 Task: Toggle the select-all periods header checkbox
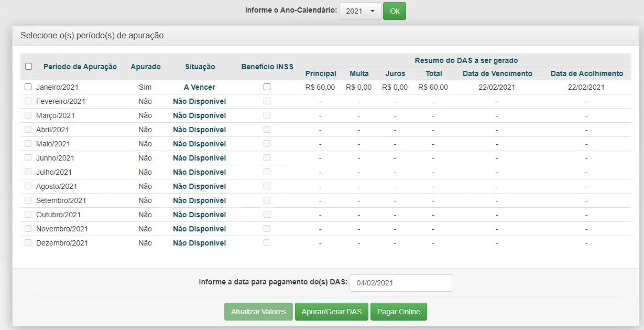coord(29,67)
